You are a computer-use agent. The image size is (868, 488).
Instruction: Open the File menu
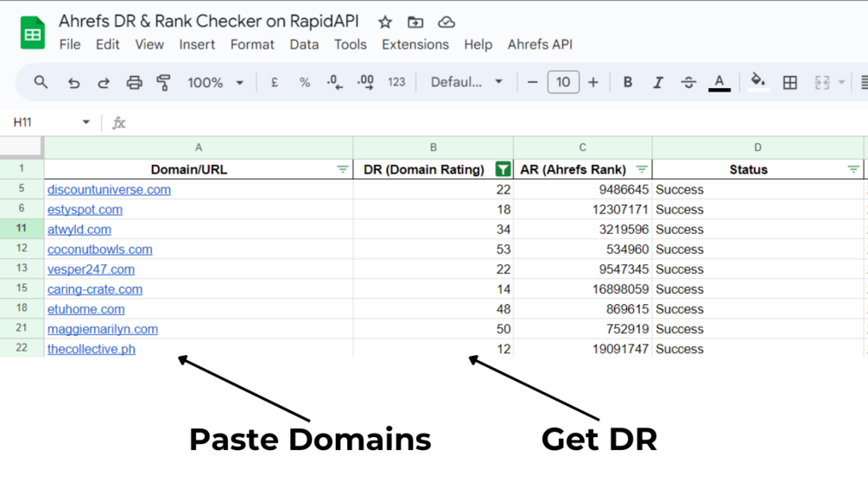click(70, 44)
